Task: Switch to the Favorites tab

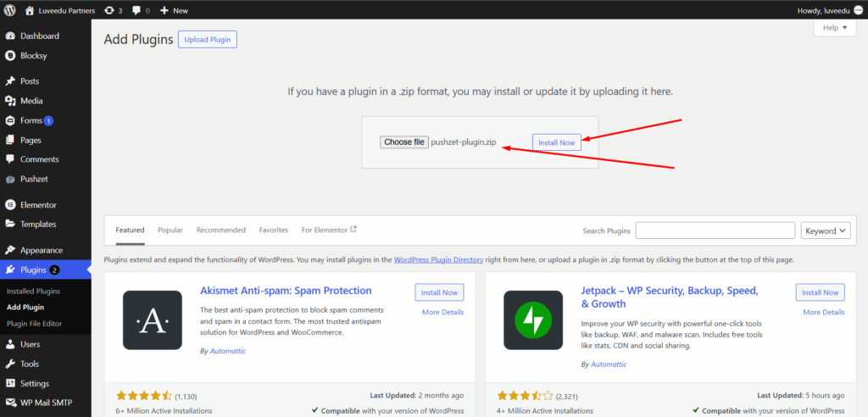Action: coord(274,230)
